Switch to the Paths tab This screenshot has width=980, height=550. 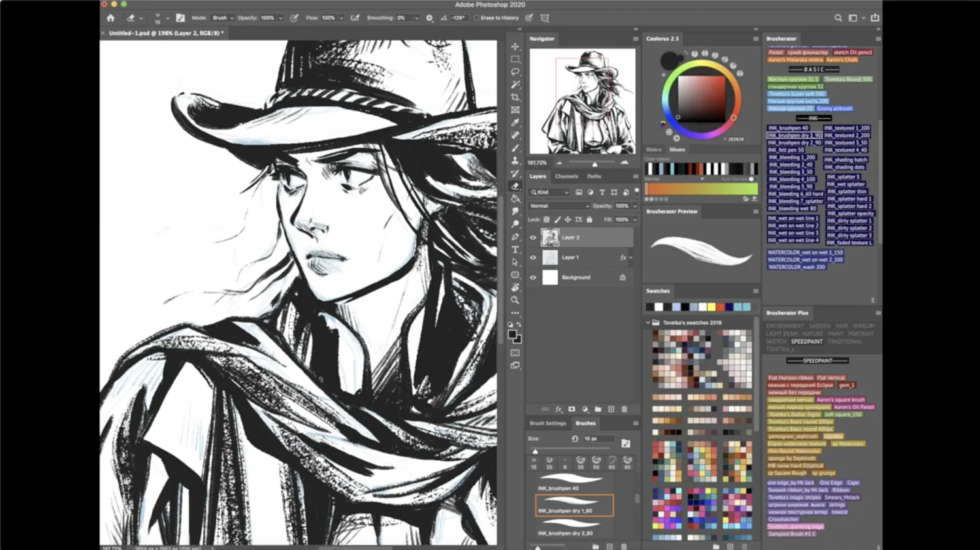click(x=594, y=176)
